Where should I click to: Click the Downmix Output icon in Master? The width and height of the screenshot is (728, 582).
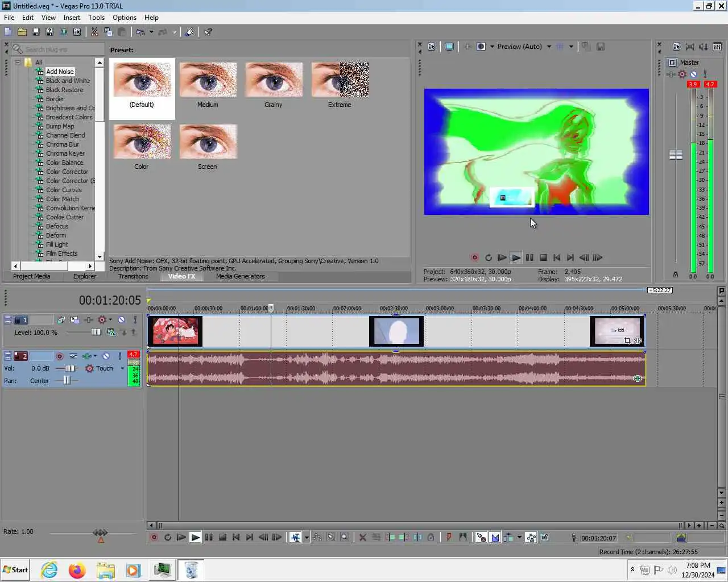coord(690,47)
